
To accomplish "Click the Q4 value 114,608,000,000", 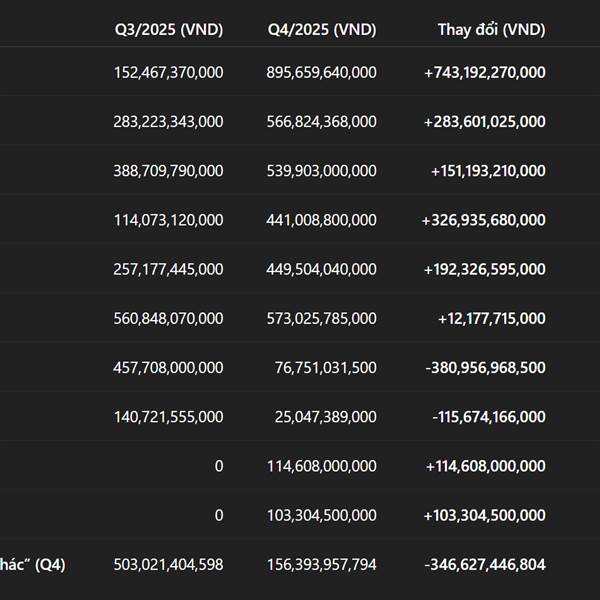I will point(322,466).
